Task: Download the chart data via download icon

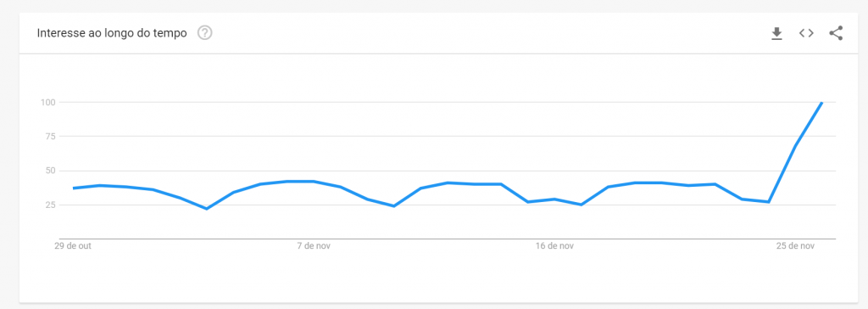Action: tap(776, 33)
